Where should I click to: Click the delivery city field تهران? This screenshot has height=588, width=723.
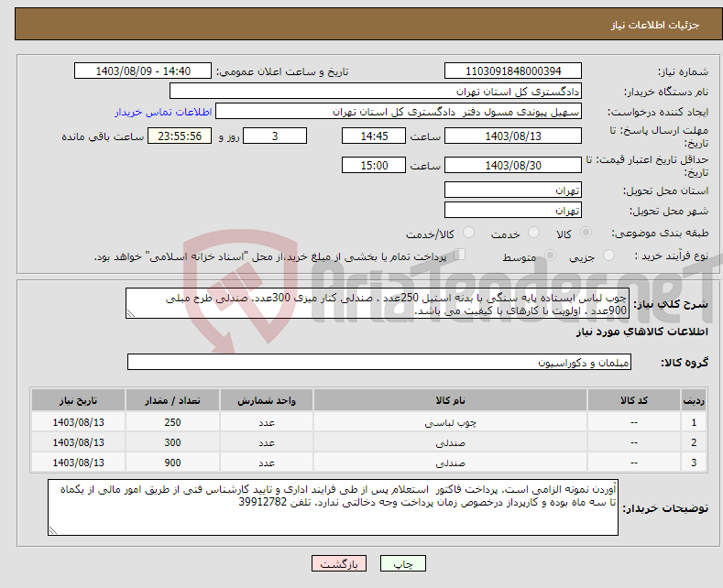click(513, 210)
